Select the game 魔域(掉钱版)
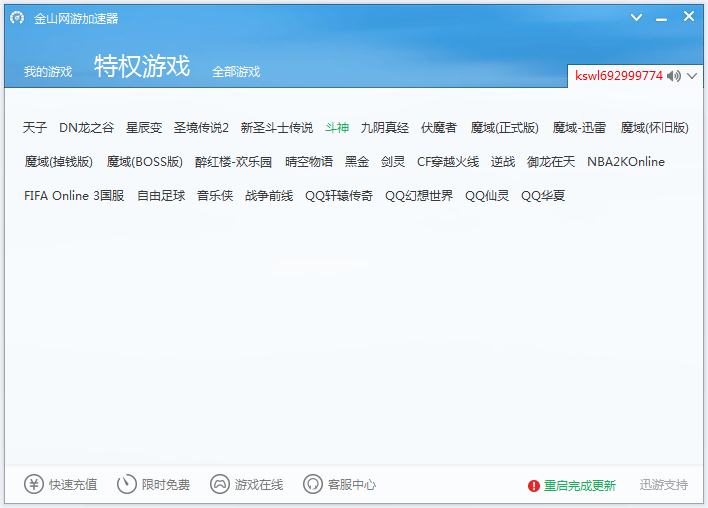The height and width of the screenshot is (508, 708). 59,162
